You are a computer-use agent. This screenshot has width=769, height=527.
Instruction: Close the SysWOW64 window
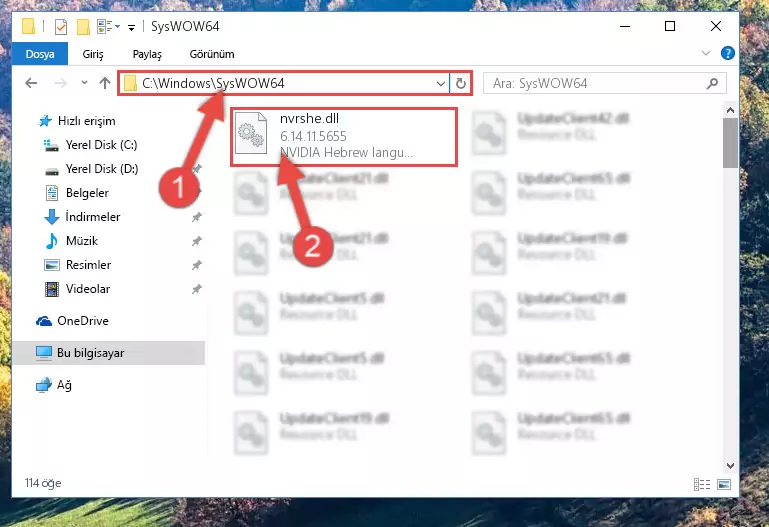point(716,26)
